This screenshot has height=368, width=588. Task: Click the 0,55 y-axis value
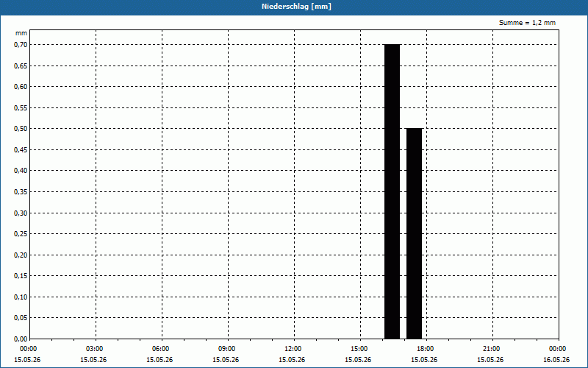click(x=21, y=107)
